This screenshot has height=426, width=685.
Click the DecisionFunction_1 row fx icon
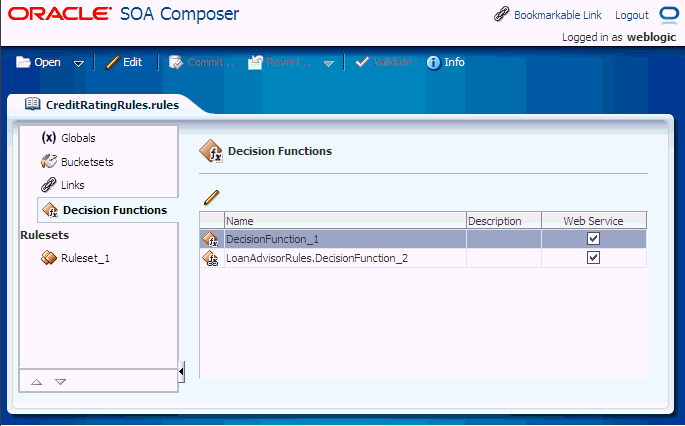211,239
